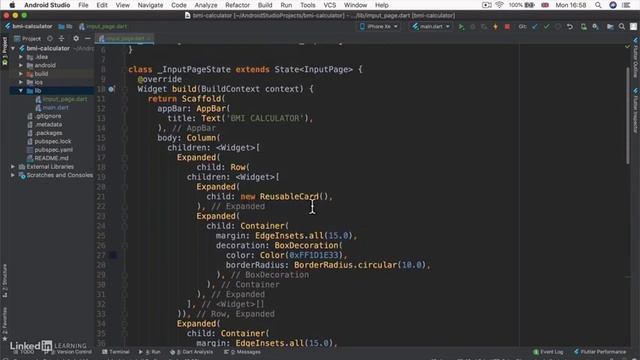Select the input_page.dart editor tab
The height and width of the screenshot is (360, 640).
click(125, 38)
